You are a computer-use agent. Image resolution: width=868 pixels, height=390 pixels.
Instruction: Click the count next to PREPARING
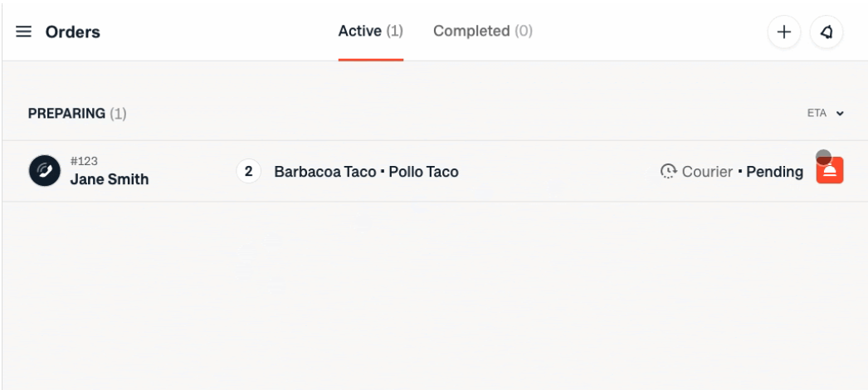[x=118, y=113]
